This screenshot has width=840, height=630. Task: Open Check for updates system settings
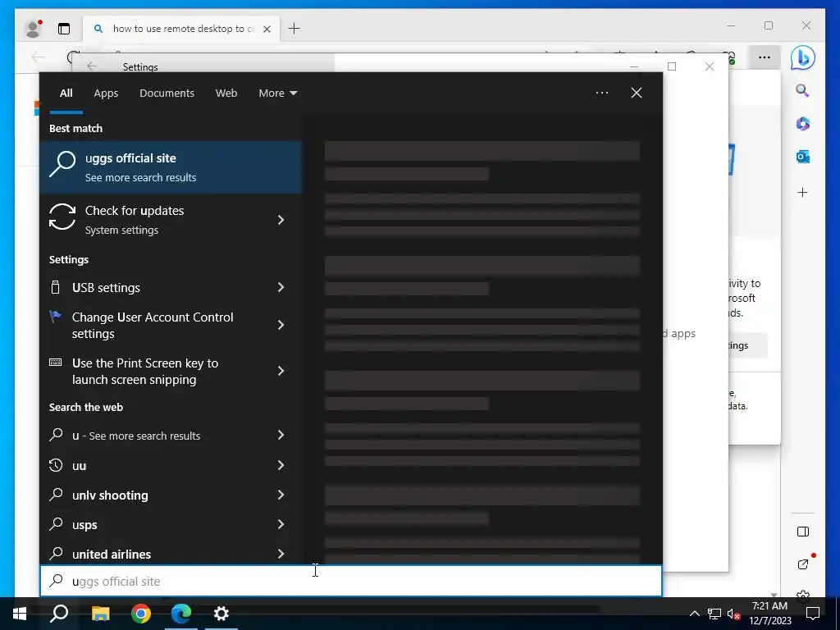point(171,220)
